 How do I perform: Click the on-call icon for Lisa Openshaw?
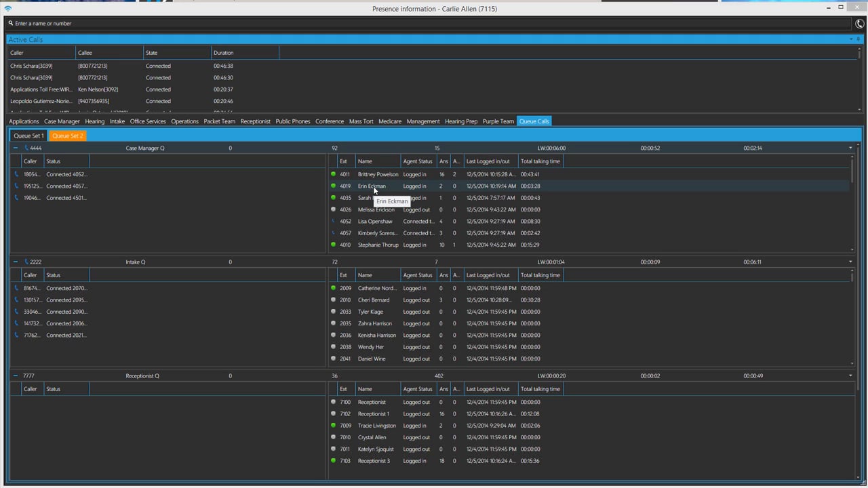(333, 221)
